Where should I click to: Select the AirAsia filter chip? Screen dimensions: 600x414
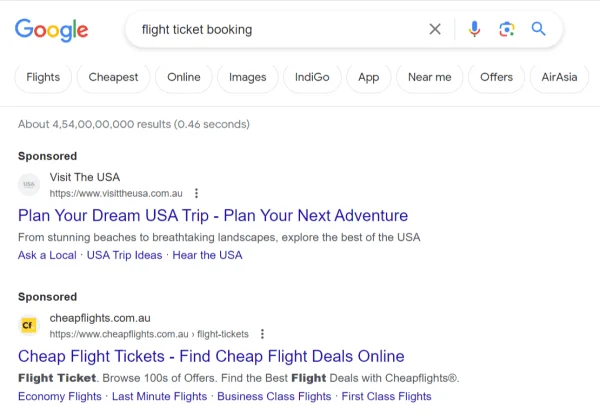tap(559, 77)
